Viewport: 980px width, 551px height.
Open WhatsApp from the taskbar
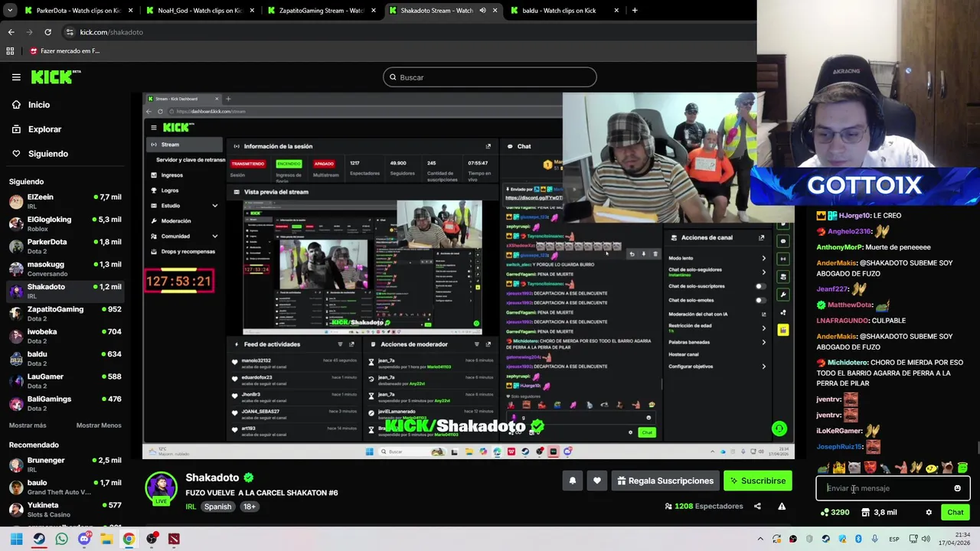pos(61,539)
